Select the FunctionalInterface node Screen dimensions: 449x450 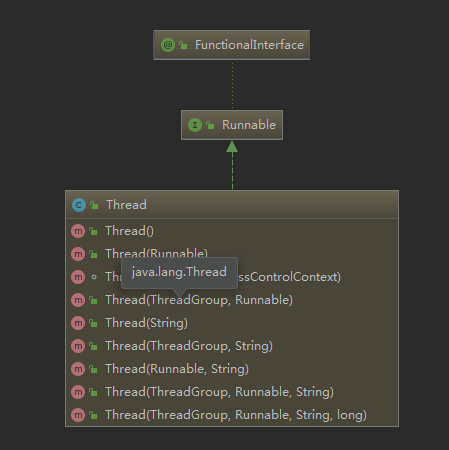point(232,45)
